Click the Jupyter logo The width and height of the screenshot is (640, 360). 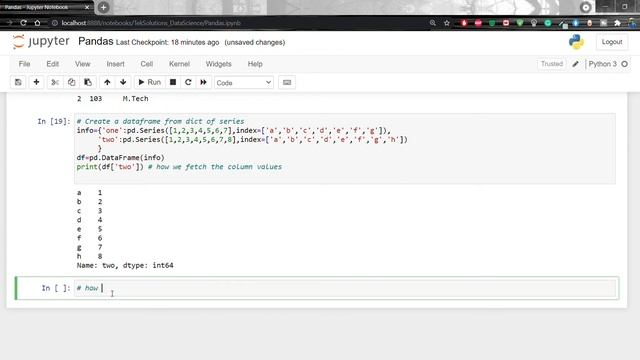coord(41,42)
